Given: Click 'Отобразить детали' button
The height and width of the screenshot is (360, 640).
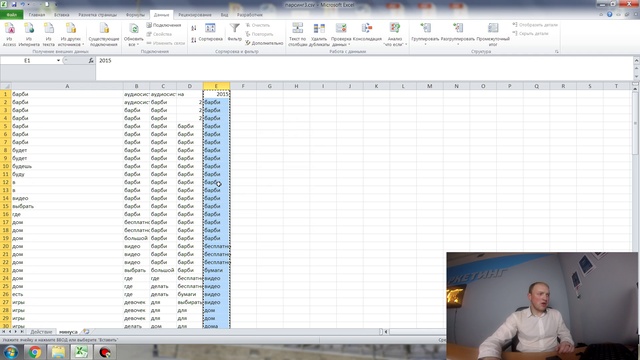Looking at the screenshot, I should tap(535, 25).
